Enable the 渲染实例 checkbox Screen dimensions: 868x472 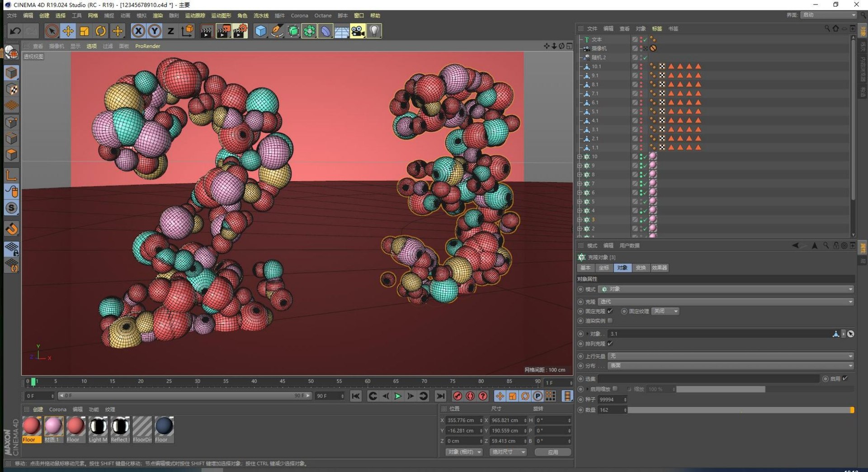610,321
